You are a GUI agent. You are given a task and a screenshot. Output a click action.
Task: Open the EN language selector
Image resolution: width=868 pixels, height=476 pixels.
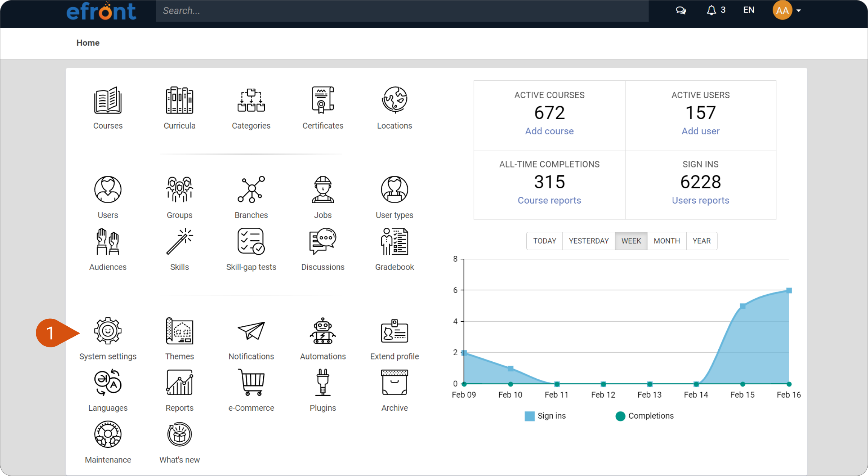click(x=748, y=10)
